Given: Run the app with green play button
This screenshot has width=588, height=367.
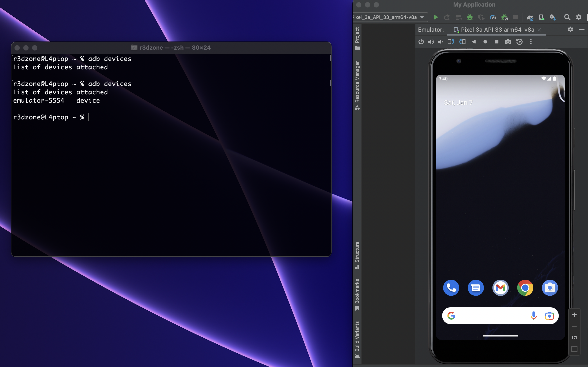Looking at the screenshot, I should (x=436, y=17).
